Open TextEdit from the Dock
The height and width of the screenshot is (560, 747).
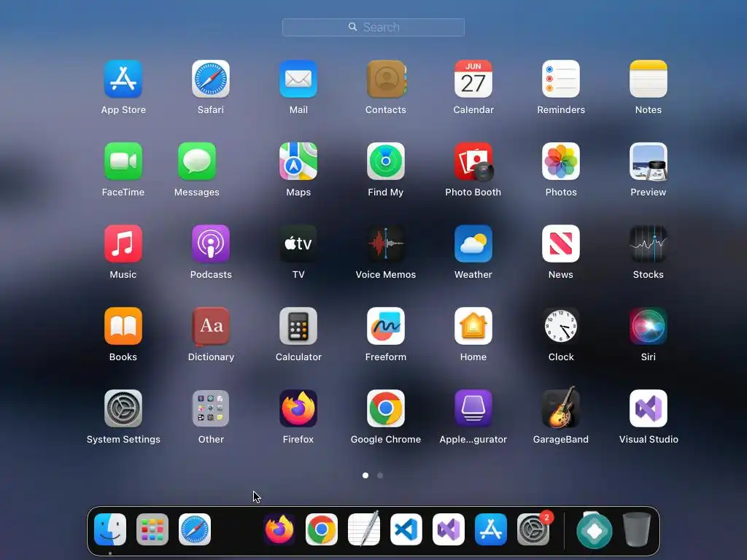[x=364, y=529]
